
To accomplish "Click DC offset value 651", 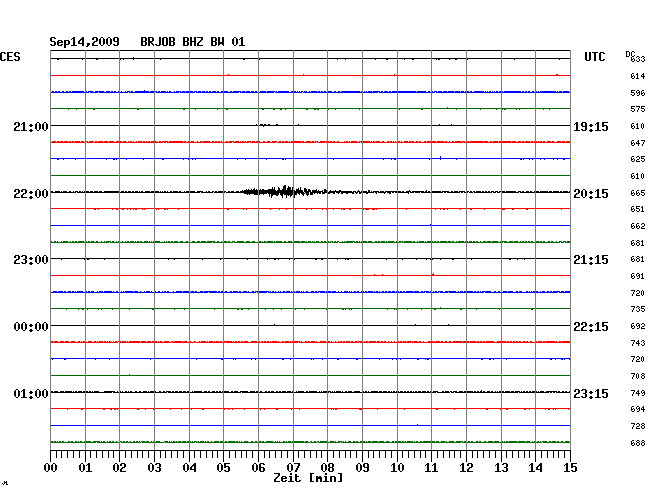I will (x=638, y=209).
